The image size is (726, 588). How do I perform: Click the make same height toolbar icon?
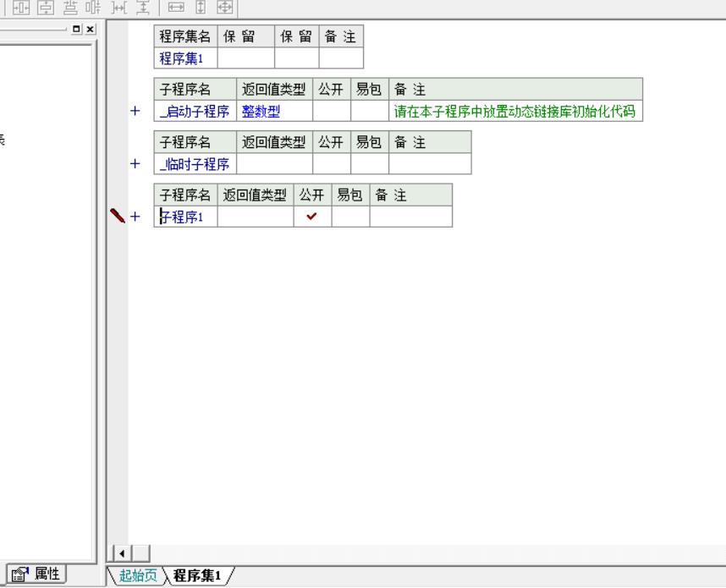[201, 7]
